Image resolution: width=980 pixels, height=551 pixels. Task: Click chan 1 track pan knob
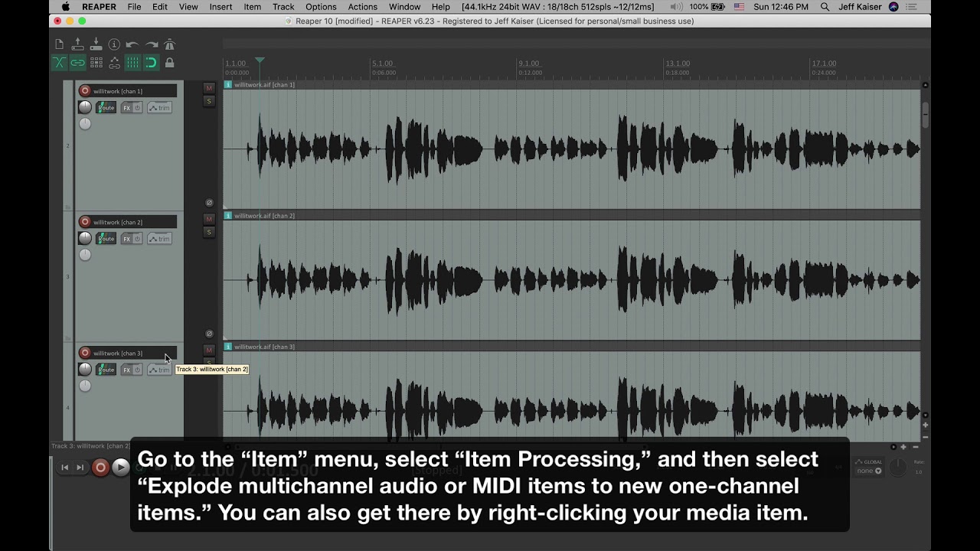tap(85, 124)
